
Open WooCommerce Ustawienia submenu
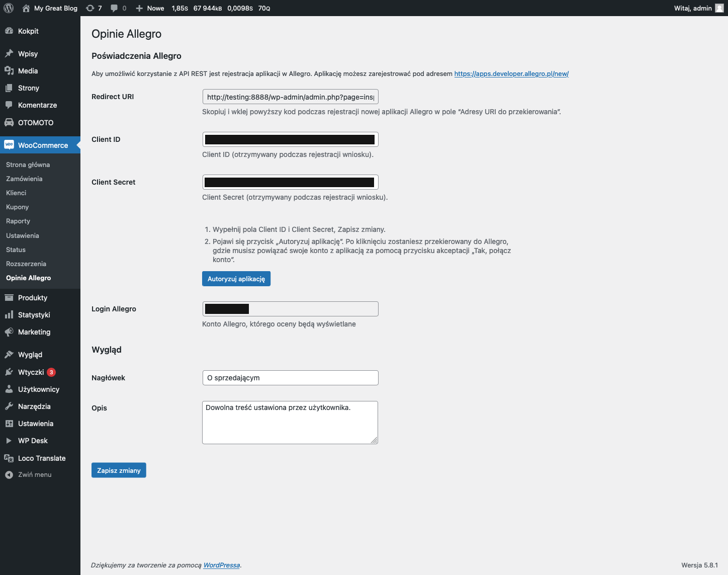coord(23,235)
